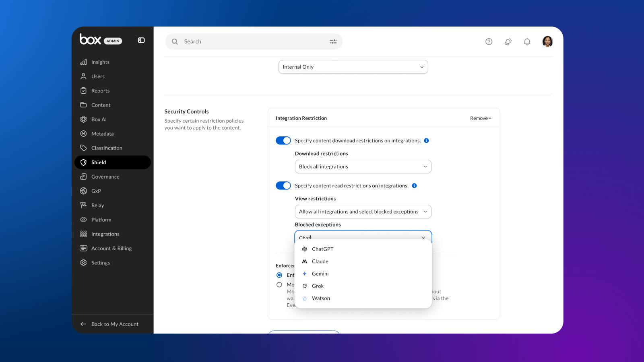Disable the content read restrictions switch
Screen dimensions: 644x362
point(283,185)
